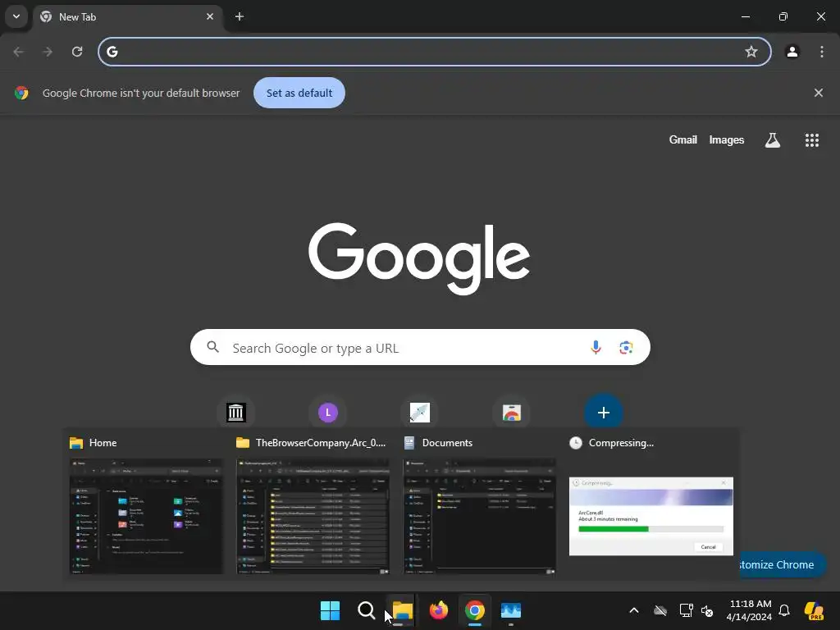Click Set as default button
The height and width of the screenshot is (630, 840).
299,93
